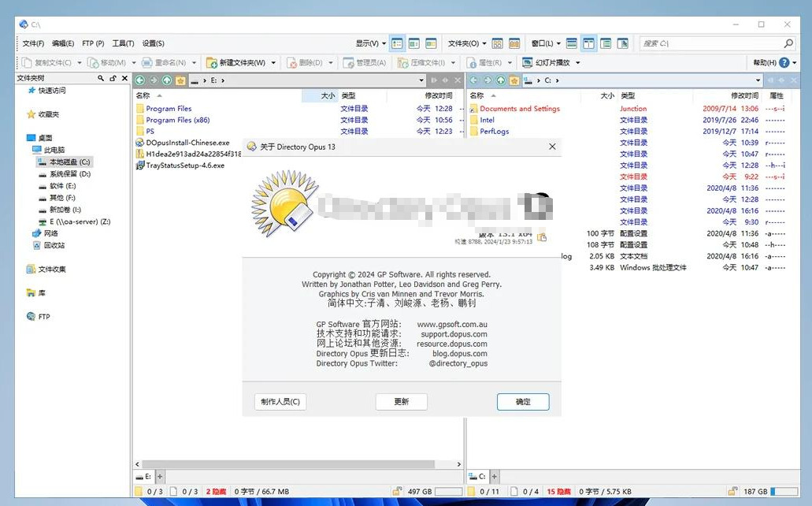Go up a folder in right pane
This screenshot has height=506, width=812.
coord(501,80)
